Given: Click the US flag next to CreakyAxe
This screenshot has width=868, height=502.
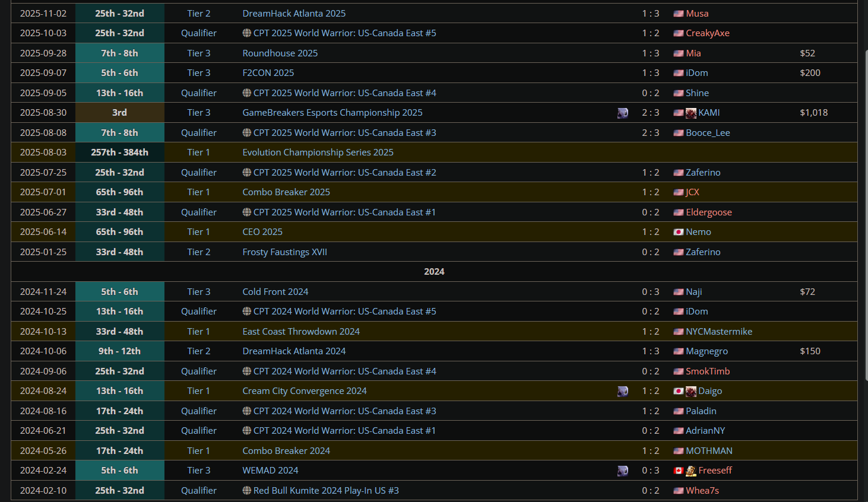Looking at the screenshot, I should pyautogui.click(x=679, y=33).
